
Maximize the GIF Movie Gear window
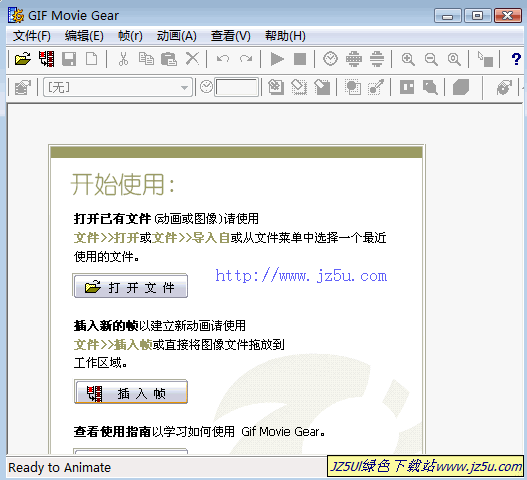[x=477, y=16]
